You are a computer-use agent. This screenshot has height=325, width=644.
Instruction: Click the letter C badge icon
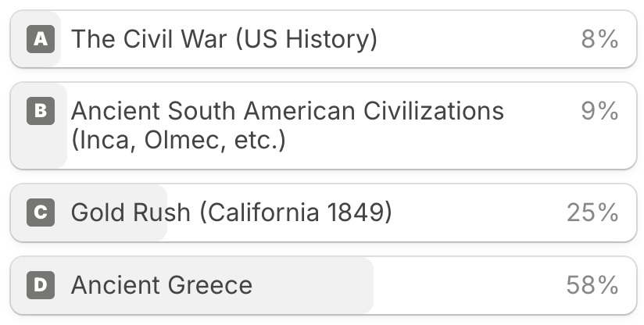tap(41, 212)
